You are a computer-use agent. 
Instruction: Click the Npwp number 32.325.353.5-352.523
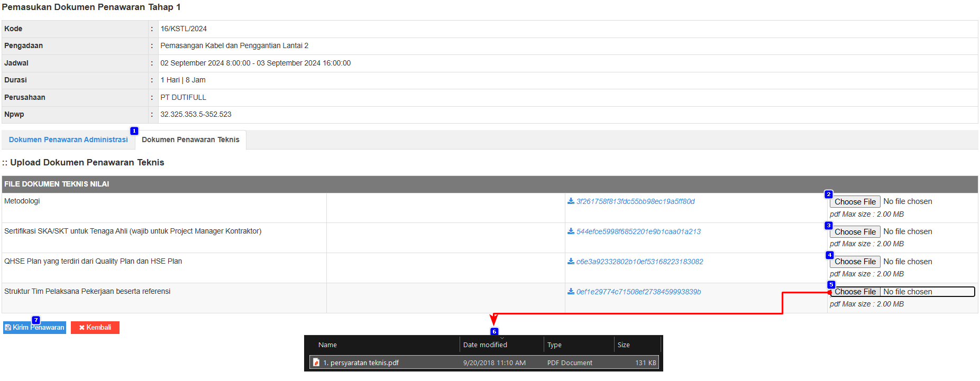(196, 114)
